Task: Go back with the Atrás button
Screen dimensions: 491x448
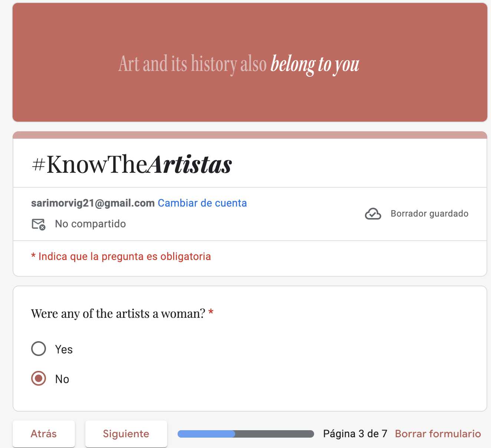Action: [x=44, y=434]
